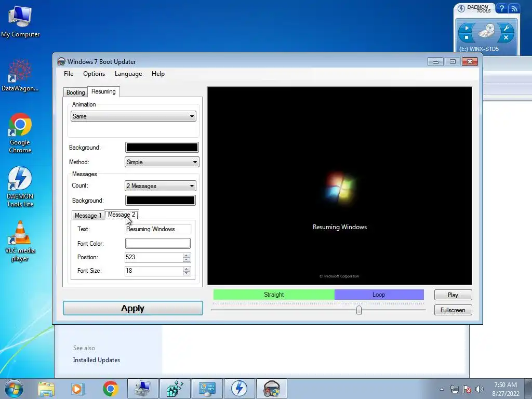The width and height of the screenshot is (532, 399).
Task: Open the Installed Updates link in the background window
Action: [96, 360]
